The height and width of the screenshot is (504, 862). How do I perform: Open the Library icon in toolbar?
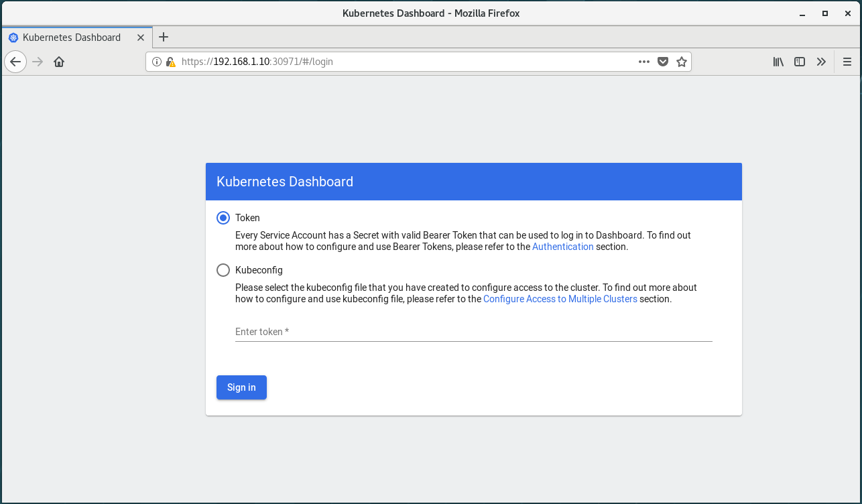pyautogui.click(x=778, y=62)
